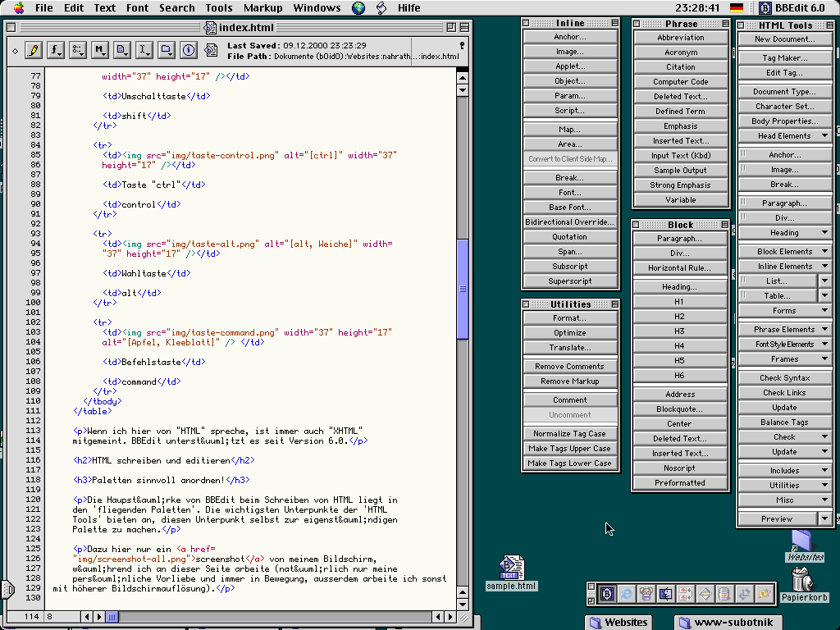Click the horizontal scrollbar thumb of index.html
The width and height of the screenshot is (840, 630).
coord(112,617)
